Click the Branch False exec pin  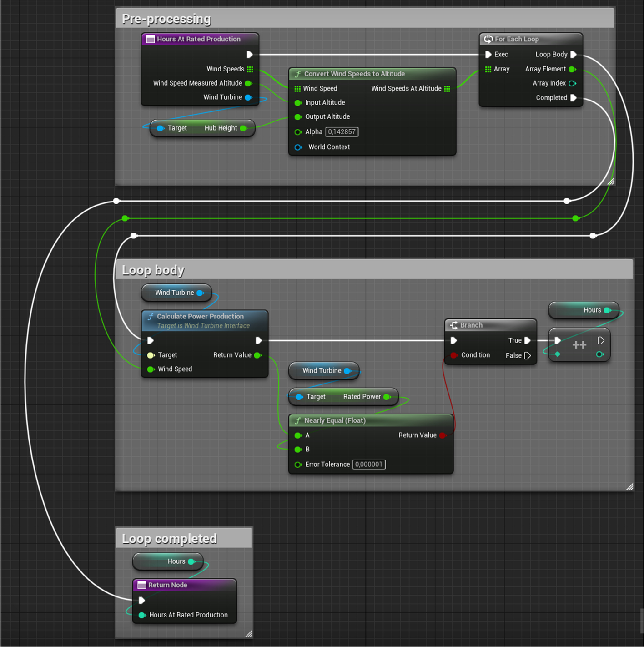[528, 355]
